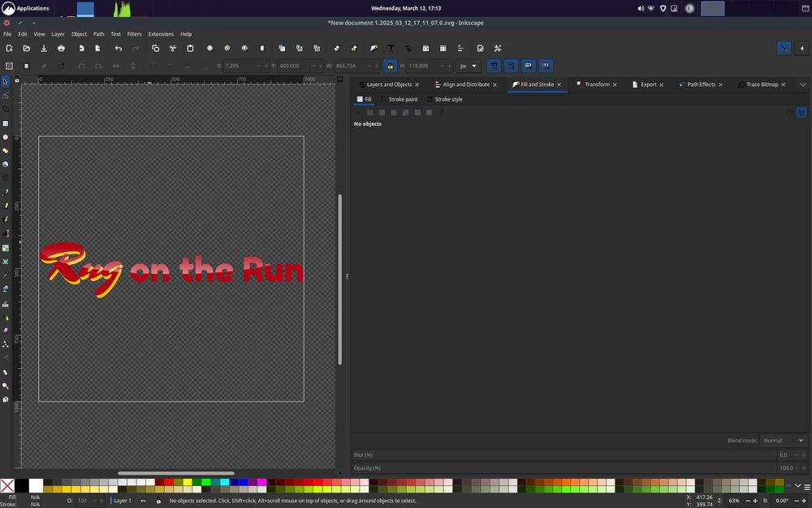The image size is (812, 508).
Task: Open the File menu
Action: point(7,34)
